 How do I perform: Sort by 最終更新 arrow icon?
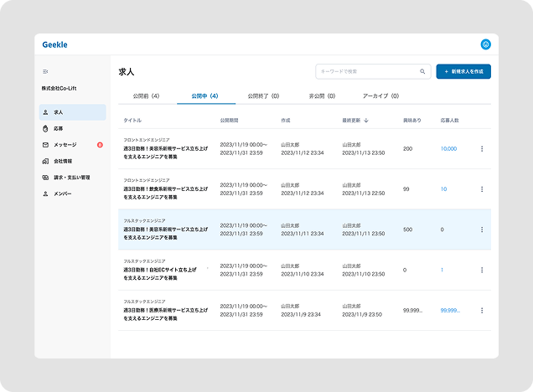click(366, 121)
